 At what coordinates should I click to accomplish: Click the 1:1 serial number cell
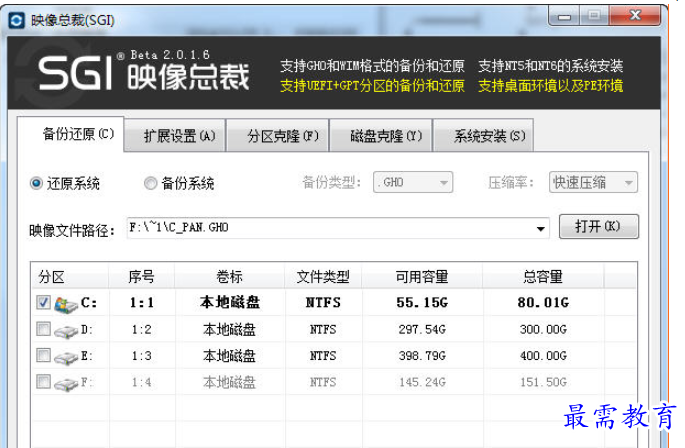click(142, 302)
